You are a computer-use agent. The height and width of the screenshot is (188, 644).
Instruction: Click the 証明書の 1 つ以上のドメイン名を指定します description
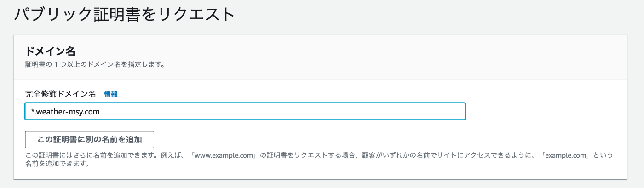coord(95,64)
